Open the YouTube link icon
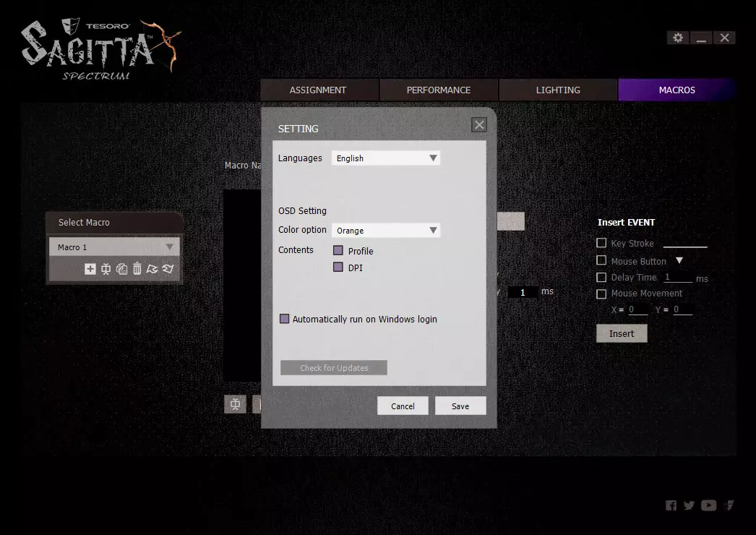This screenshot has height=535, width=756. click(709, 505)
